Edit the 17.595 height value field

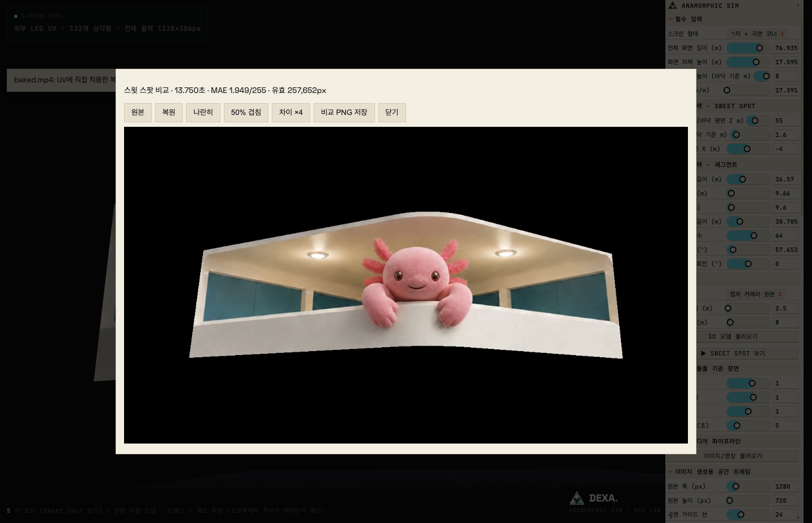785,62
